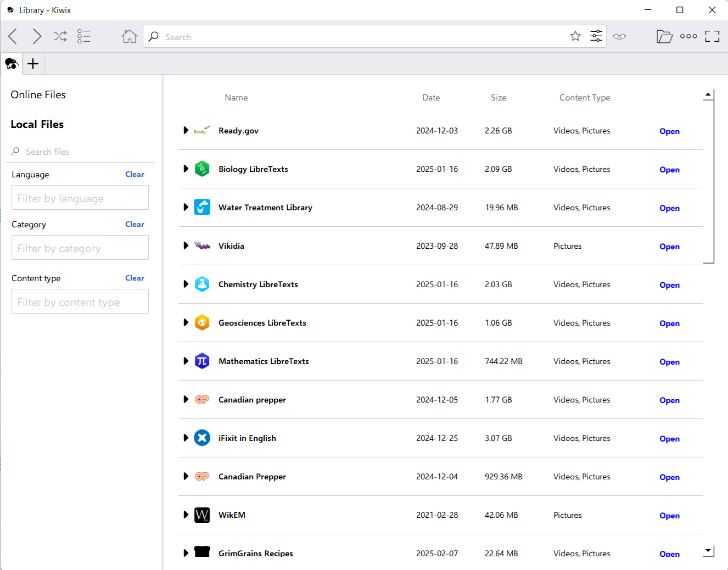Viewport: 728px width, 570px height.
Task: Open the table of contents list icon
Action: pyautogui.click(x=83, y=37)
